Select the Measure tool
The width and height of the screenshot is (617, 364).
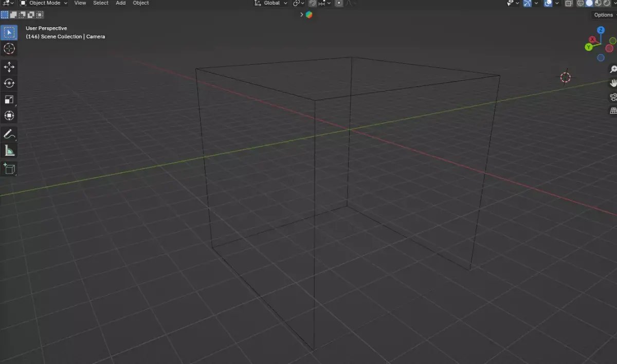pyautogui.click(x=9, y=151)
